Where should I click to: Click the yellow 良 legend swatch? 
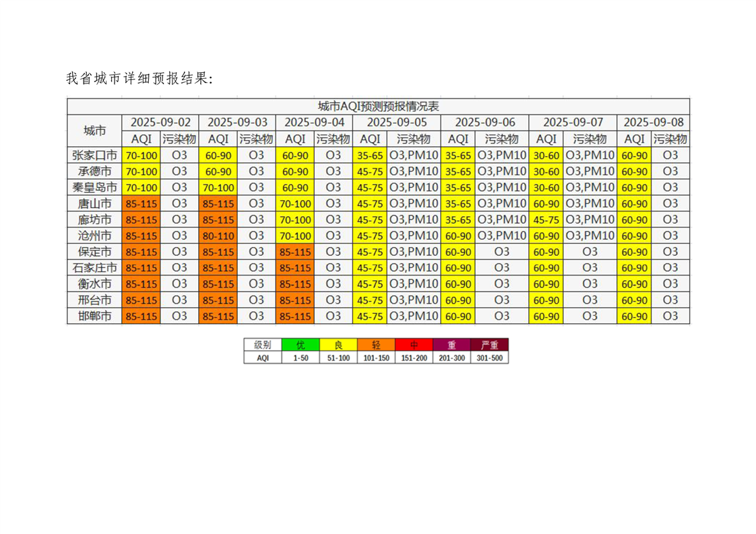[x=338, y=345]
